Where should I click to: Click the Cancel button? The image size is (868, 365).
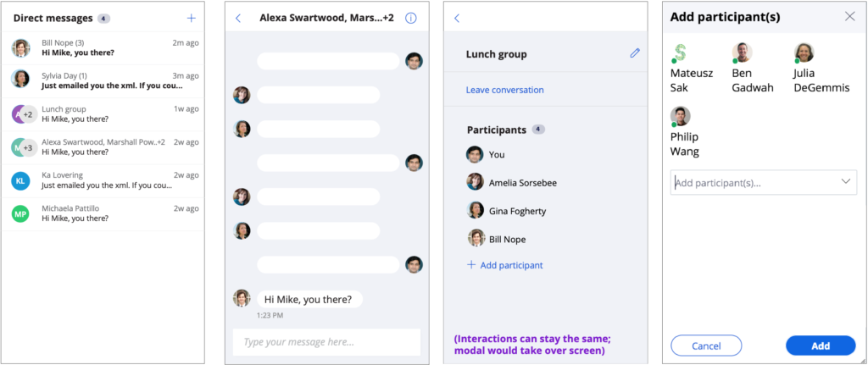(x=706, y=346)
